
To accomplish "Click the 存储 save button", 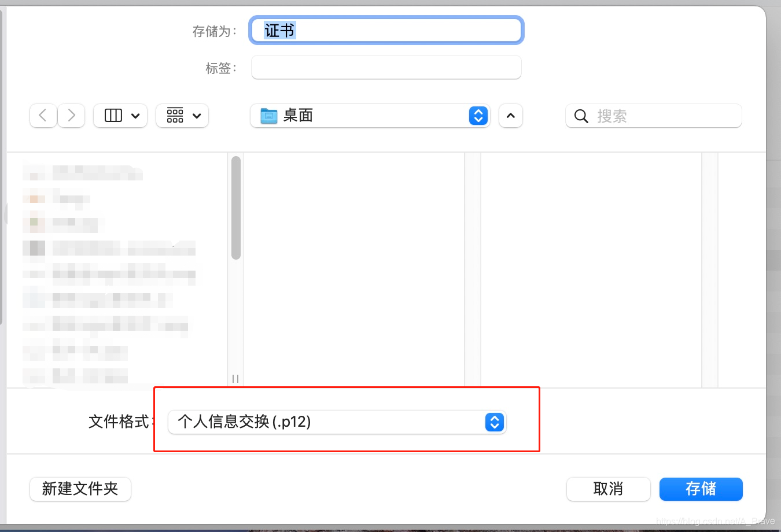I will (701, 489).
